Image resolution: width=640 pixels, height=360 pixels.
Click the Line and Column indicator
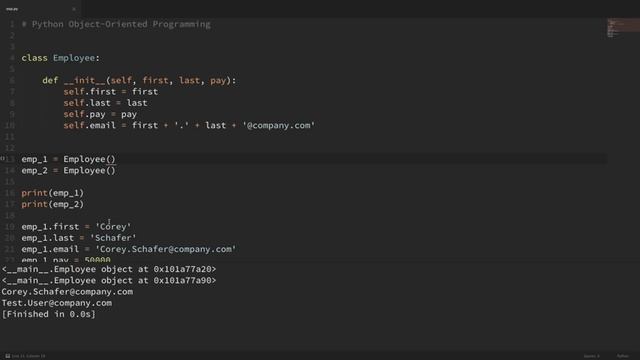pos(29,356)
